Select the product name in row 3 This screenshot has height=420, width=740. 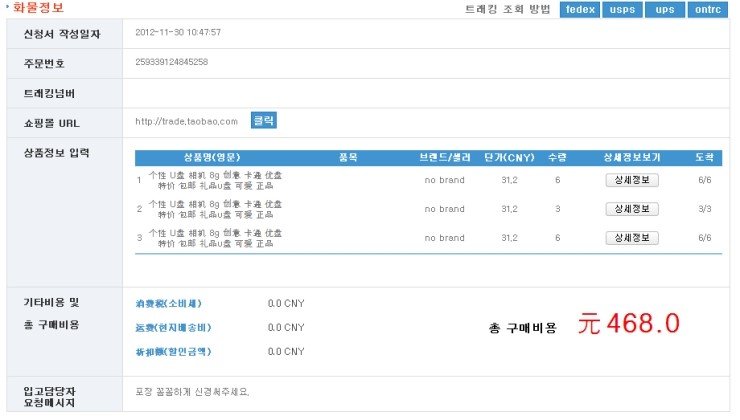215,238
